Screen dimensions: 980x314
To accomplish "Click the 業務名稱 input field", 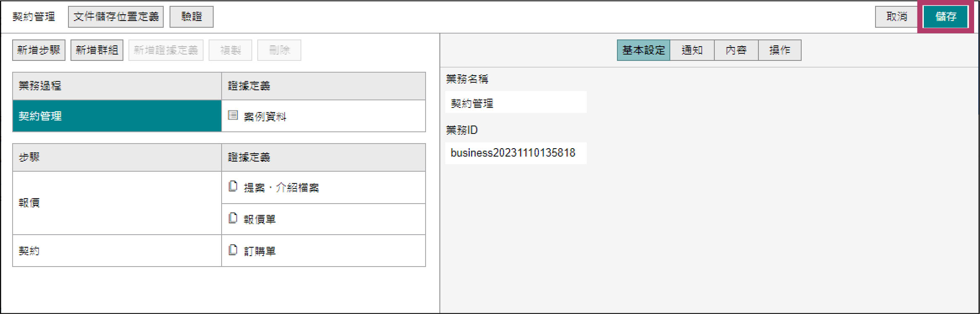I will point(516,103).
